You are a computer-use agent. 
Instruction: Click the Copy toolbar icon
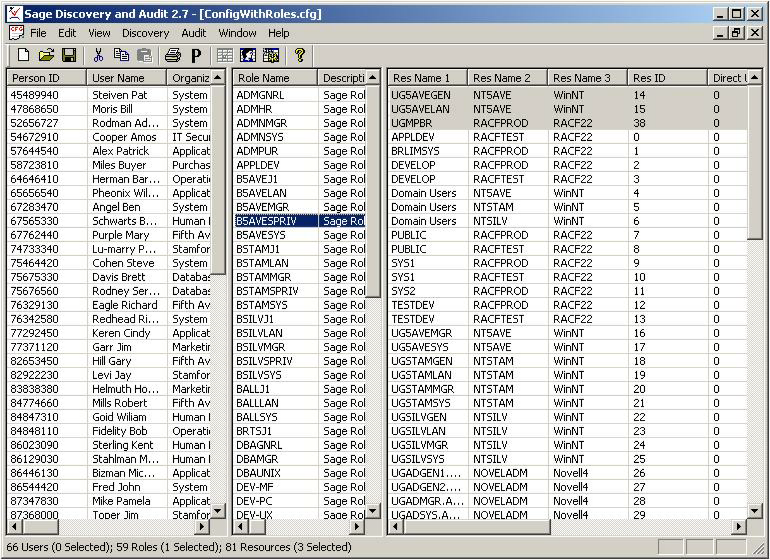tap(121, 55)
